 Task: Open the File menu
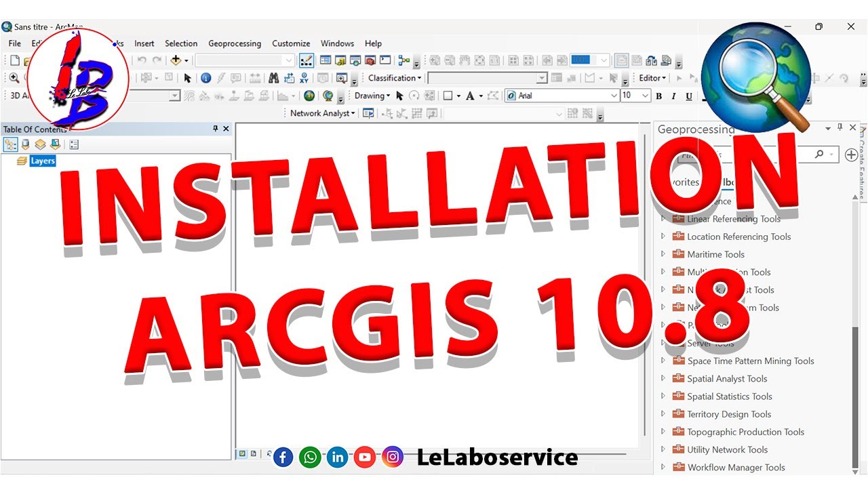[15, 43]
